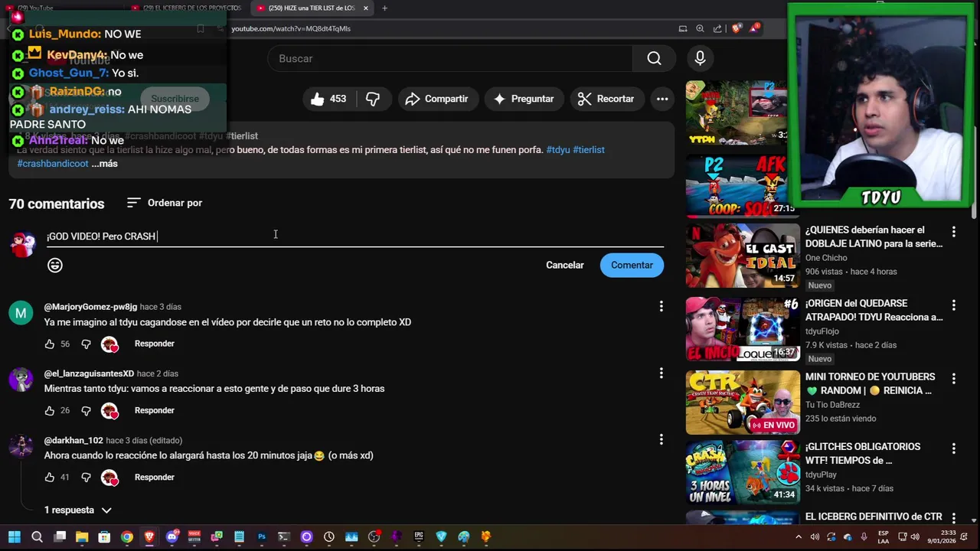Click the zoom magnifier icon in address bar
This screenshot has height=551, width=980.
[x=700, y=29]
